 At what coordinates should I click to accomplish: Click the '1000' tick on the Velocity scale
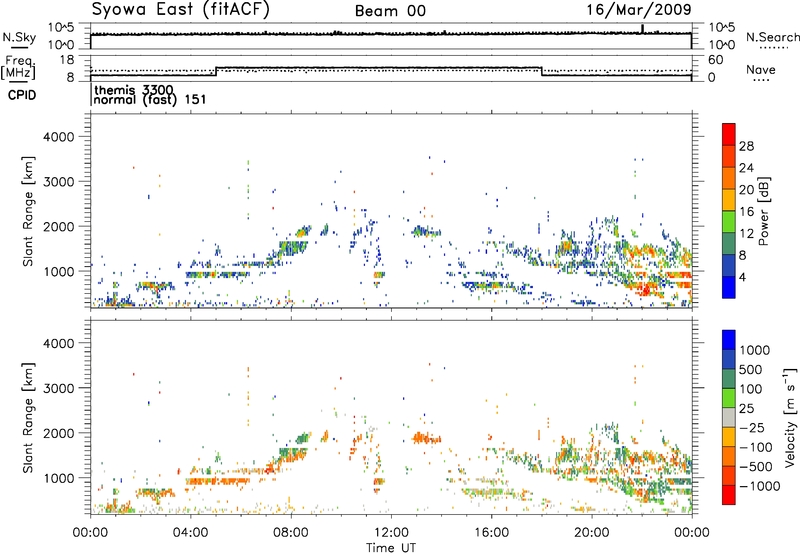point(754,350)
